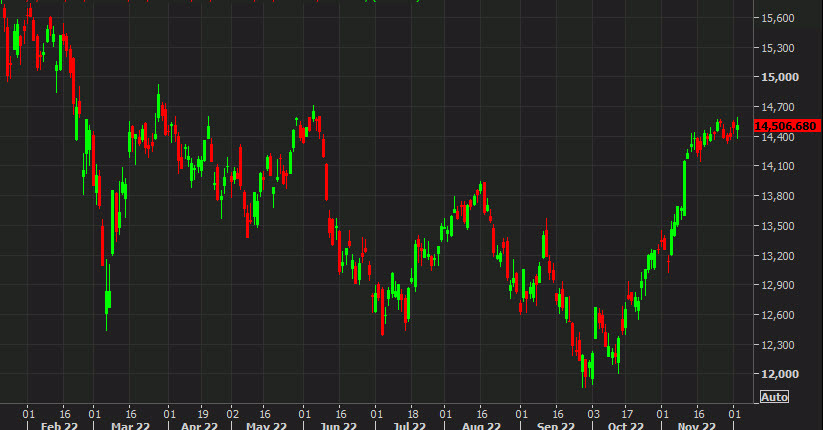Click the 15,600 price axis label
The width and height of the screenshot is (823, 430).
pyautogui.click(x=778, y=18)
